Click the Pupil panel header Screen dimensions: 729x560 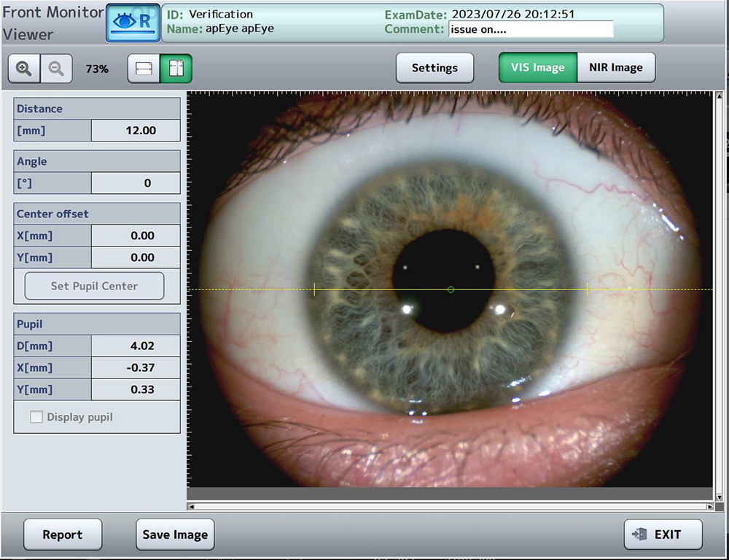point(97,324)
